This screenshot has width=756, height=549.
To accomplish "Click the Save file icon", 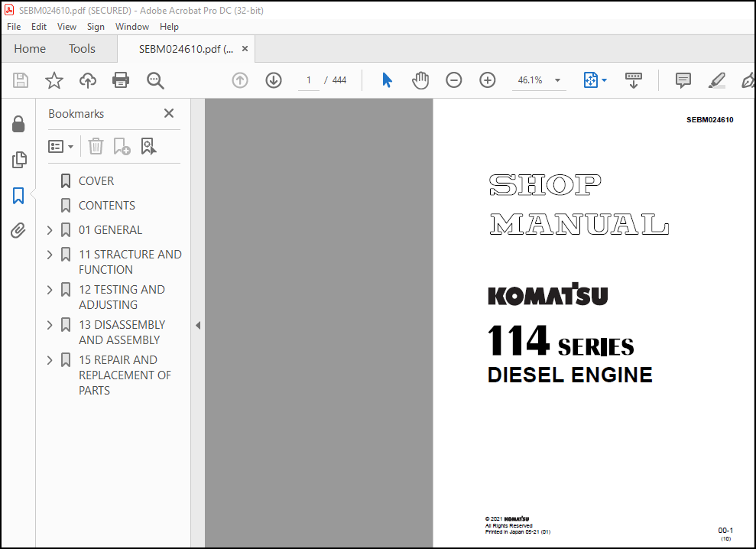I will coord(20,80).
